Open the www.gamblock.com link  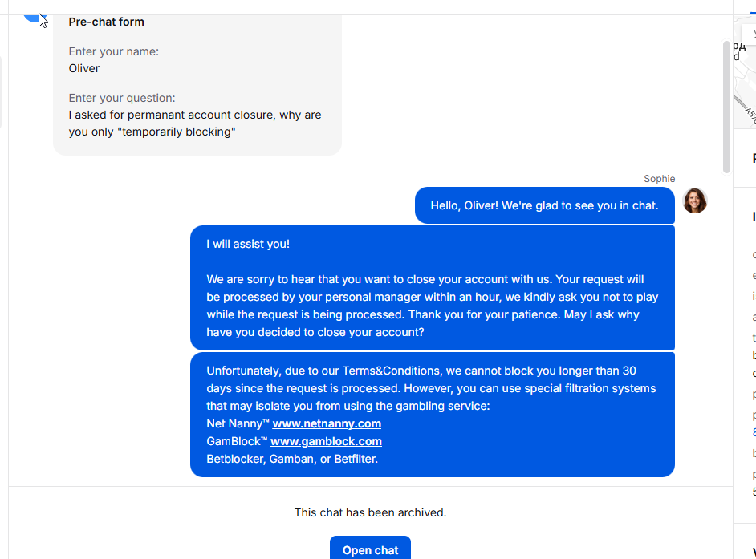tap(326, 441)
